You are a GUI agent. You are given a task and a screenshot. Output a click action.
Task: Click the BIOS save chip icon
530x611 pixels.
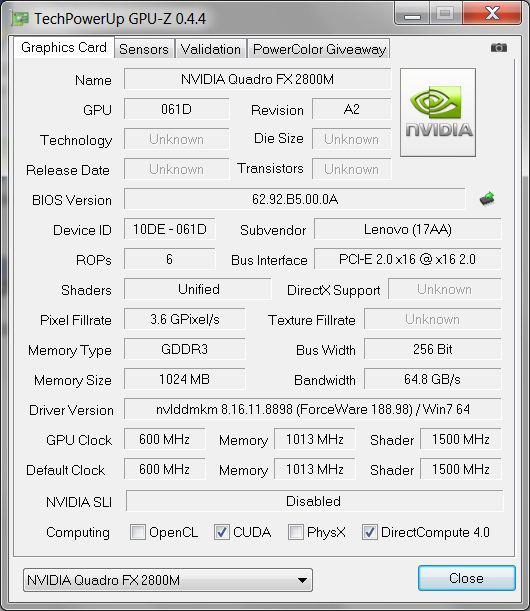coord(487,199)
